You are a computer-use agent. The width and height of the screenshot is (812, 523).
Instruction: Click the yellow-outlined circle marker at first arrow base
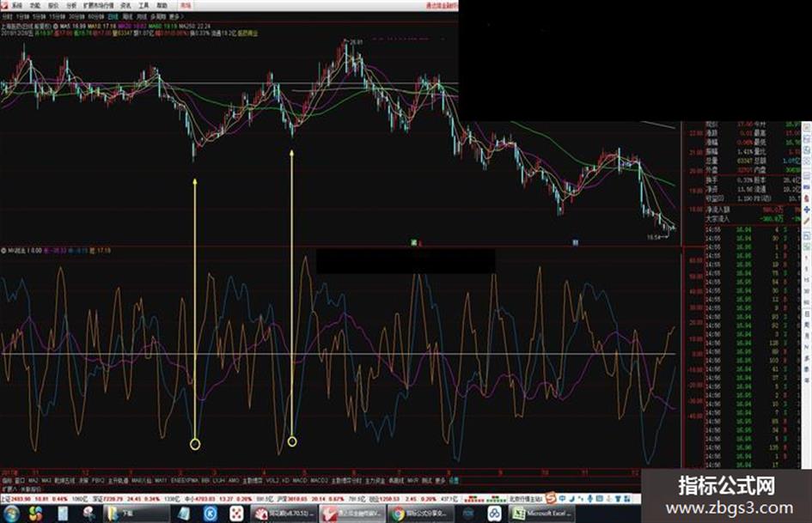(x=195, y=444)
